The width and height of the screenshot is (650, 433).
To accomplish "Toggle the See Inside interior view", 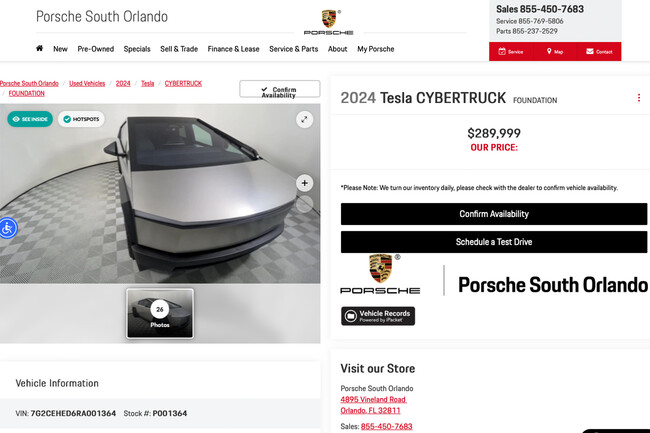I will [x=30, y=119].
